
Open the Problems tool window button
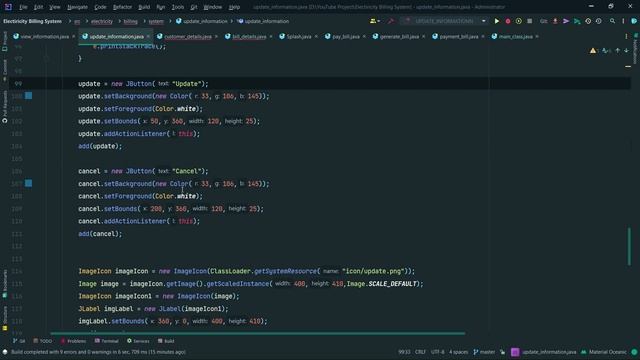pos(73,341)
